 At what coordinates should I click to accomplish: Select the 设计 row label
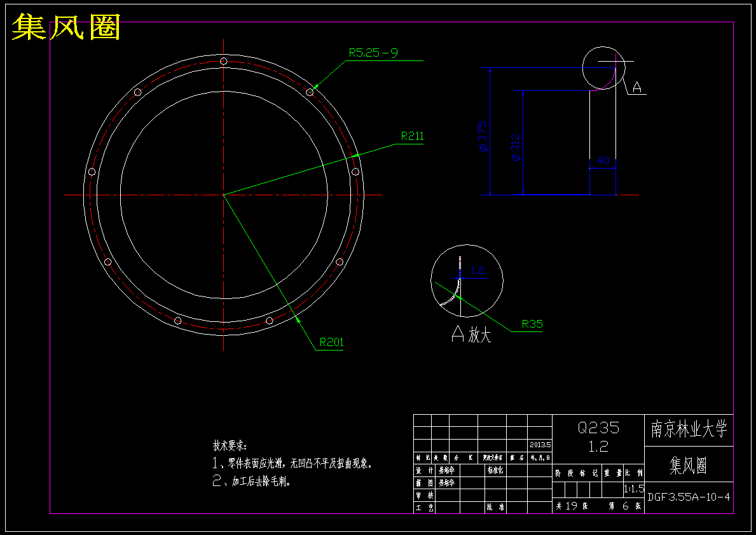pos(424,470)
